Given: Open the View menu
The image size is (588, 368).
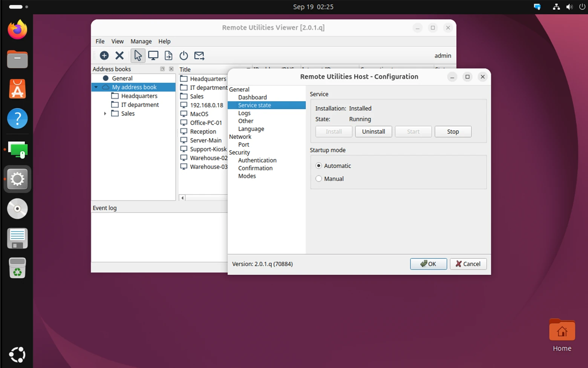Looking at the screenshot, I should click(117, 41).
